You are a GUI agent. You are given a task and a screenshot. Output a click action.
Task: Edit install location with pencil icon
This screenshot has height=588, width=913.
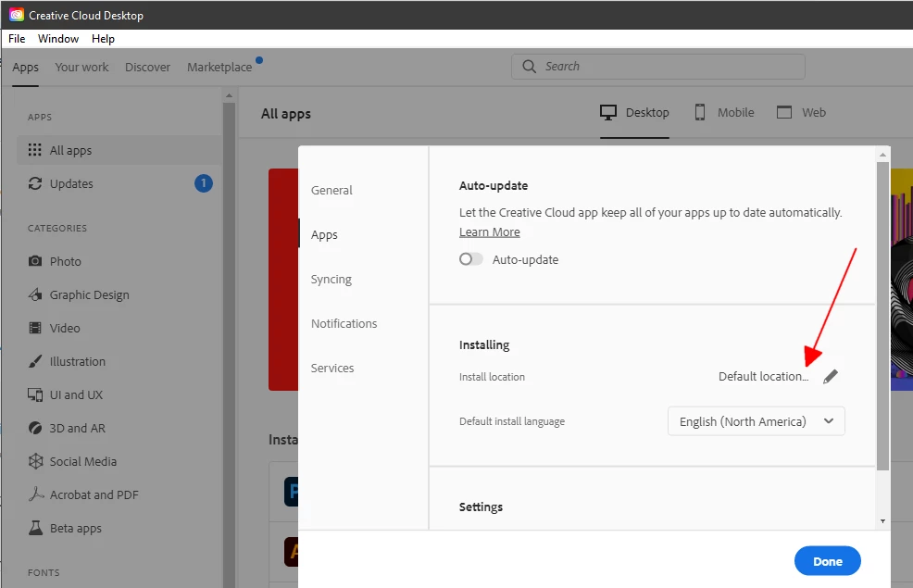[831, 377]
